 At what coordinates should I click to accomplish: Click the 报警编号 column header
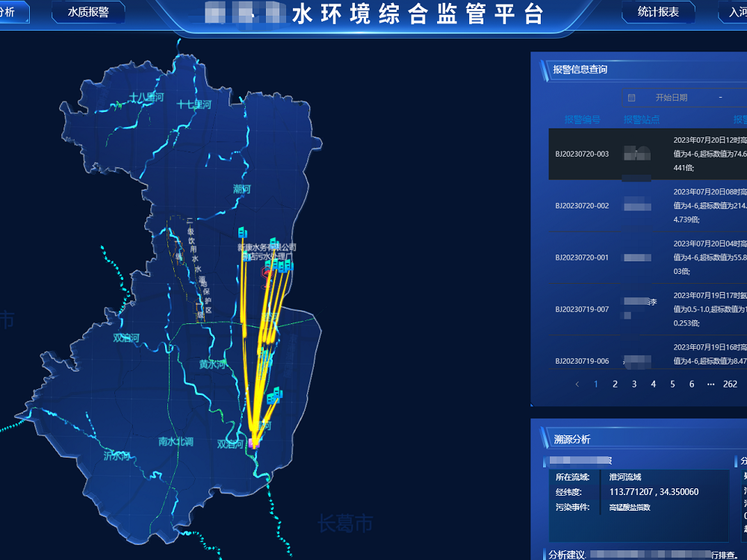[582, 119]
